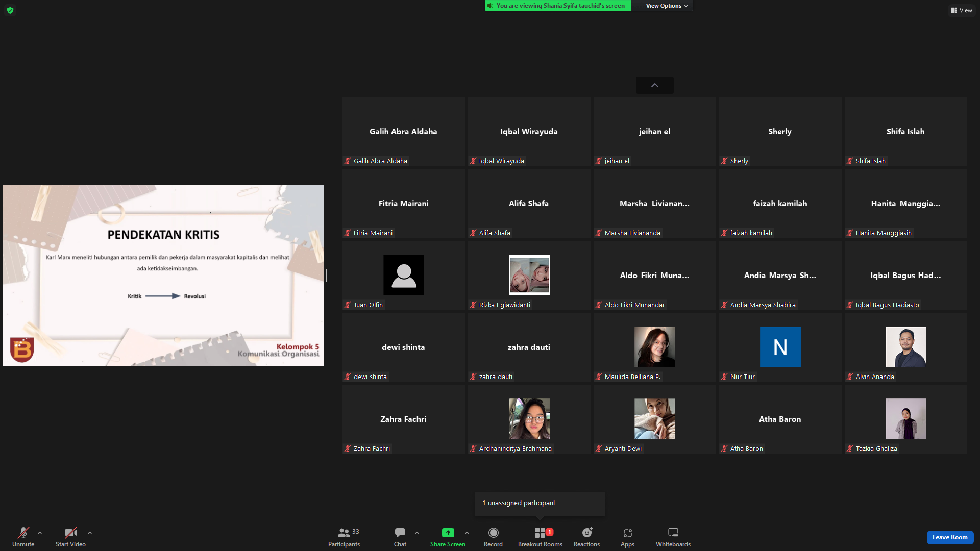
Task: Select Zahra Fachri's video tile
Action: point(403,419)
